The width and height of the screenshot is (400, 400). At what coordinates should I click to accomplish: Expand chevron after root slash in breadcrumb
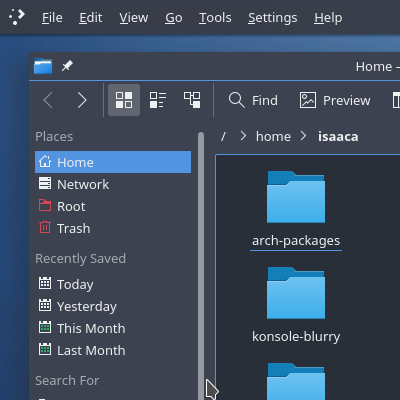[243, 136]
